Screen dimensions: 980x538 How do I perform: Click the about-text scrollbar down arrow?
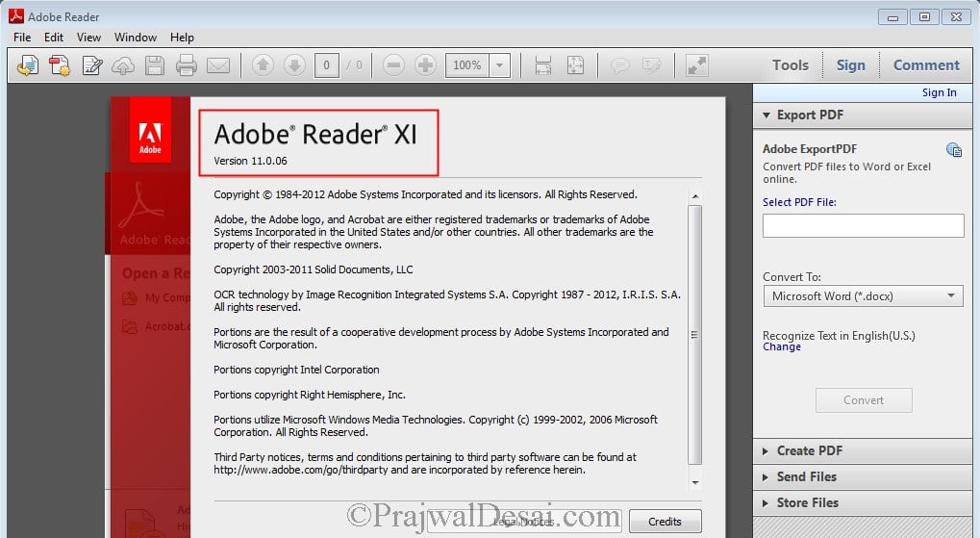pos(695,483)
